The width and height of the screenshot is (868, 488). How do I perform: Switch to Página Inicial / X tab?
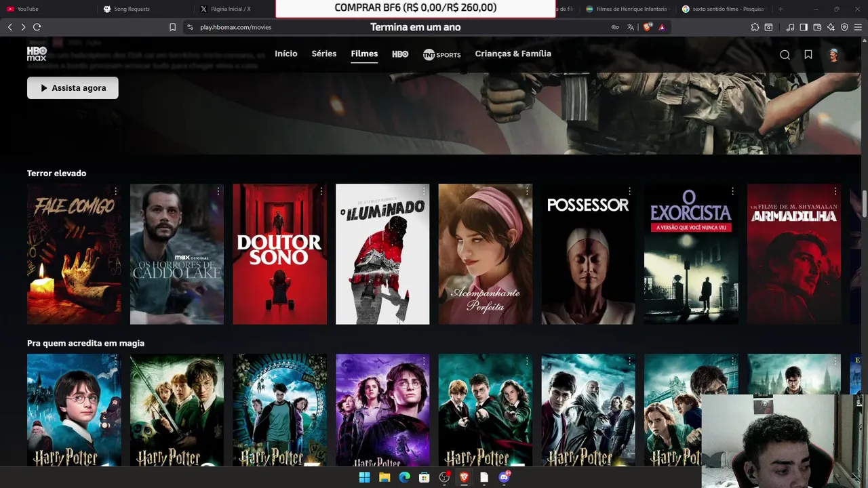tap(234, 9)
